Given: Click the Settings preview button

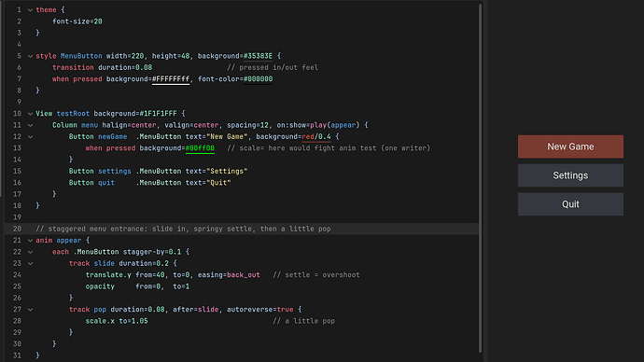Looking at the screenshot, I should [x=570, y=175].
